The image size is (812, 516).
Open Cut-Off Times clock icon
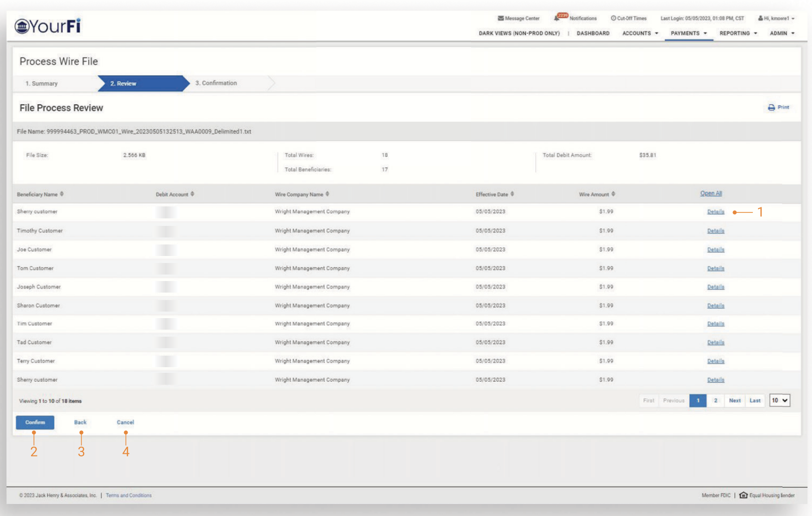click(613, 19)
